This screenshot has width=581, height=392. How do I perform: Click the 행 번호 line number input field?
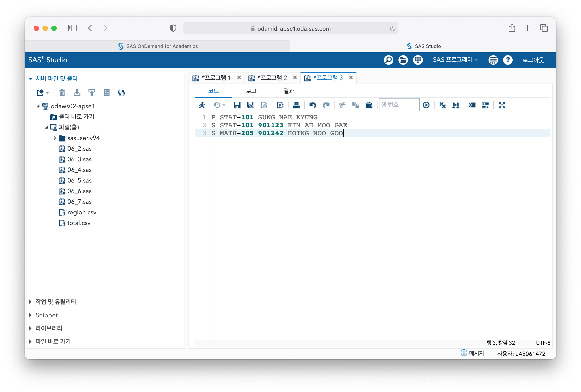pyautogui.click(x=399, y=105)
